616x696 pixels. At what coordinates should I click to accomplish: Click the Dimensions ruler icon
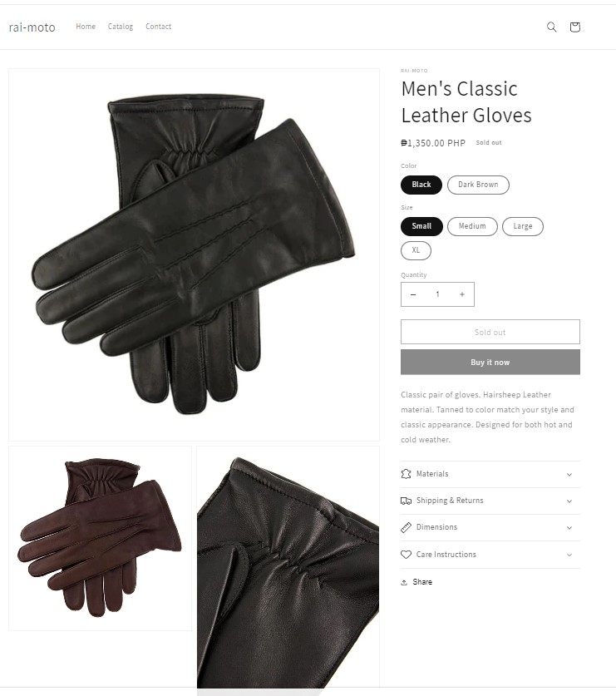pos(406,527)
